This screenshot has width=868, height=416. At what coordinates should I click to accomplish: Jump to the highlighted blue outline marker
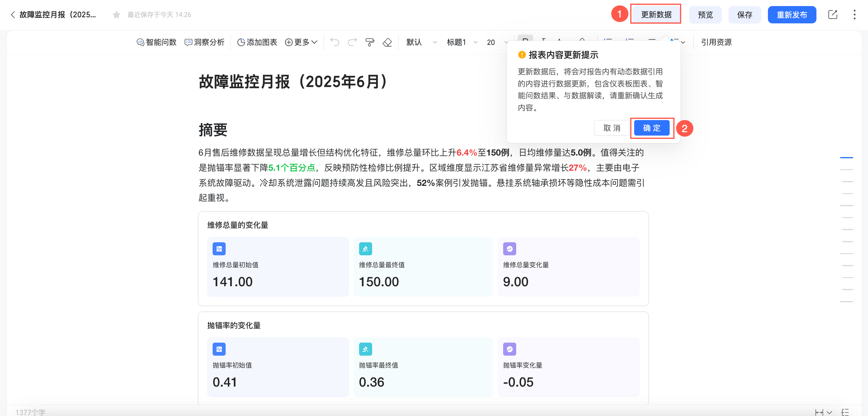[846, 157]
